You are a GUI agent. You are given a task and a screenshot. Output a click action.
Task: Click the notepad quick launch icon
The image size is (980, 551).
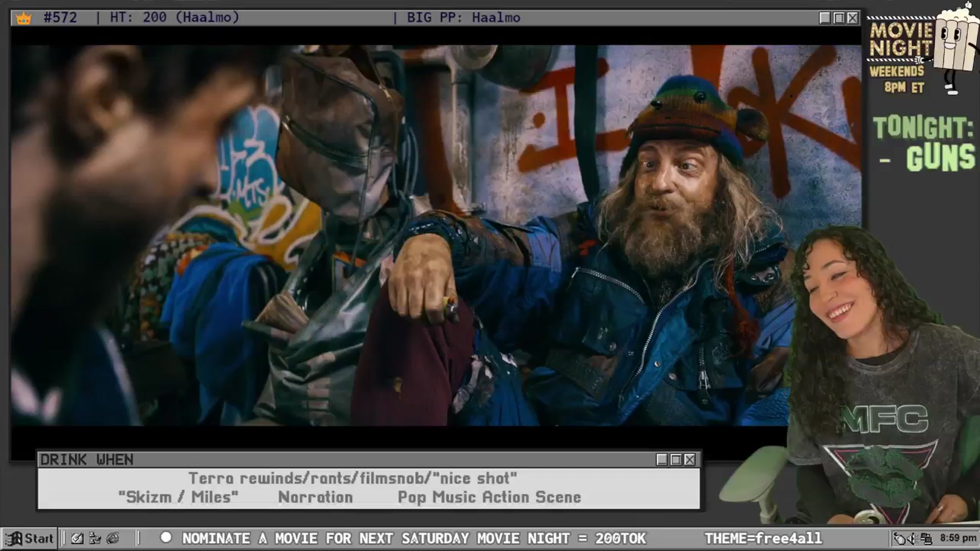77,538
